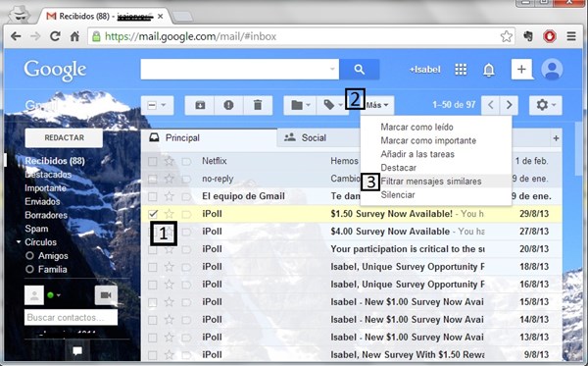Open the Spam folder
This screenshot has width=588, height=366.
36,229
